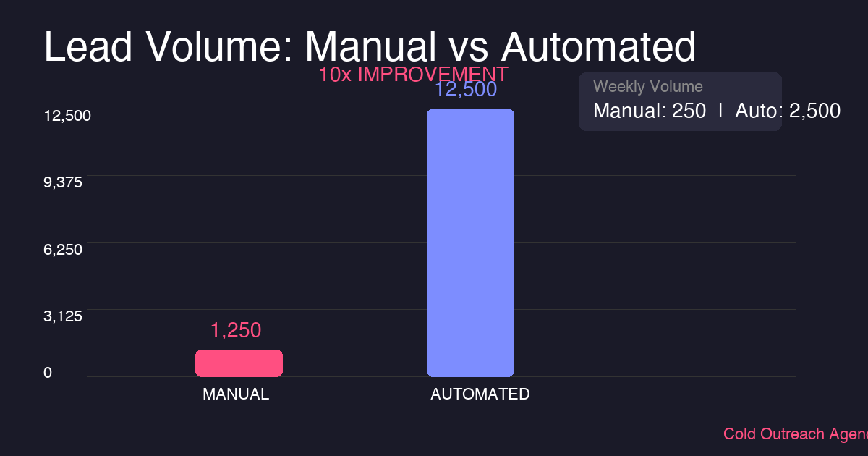Image resolution: width=868 pixels, height=456 pixels.
Task: Click the 1,250 value above Manual bar
Action: [x=236, y=330]
